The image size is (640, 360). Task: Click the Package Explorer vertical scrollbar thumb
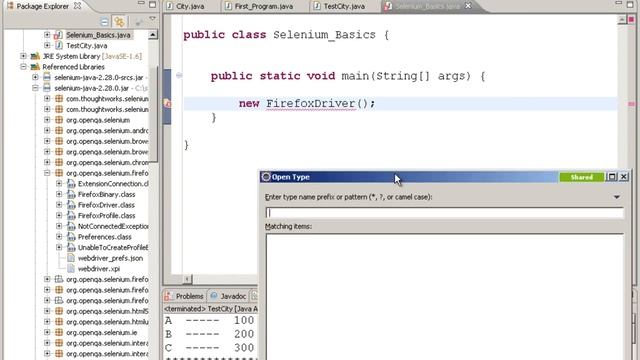tap(153, 114)
